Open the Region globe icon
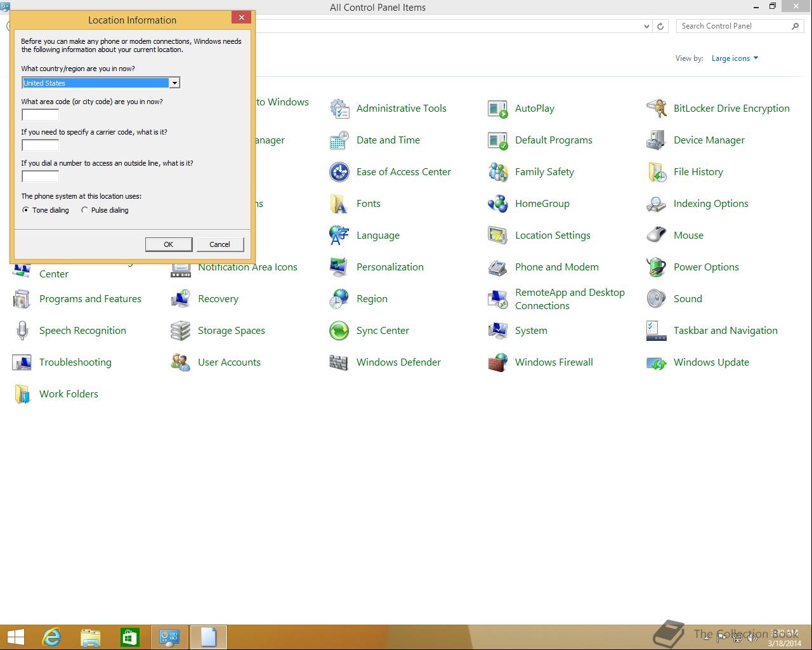 [339, 299]
